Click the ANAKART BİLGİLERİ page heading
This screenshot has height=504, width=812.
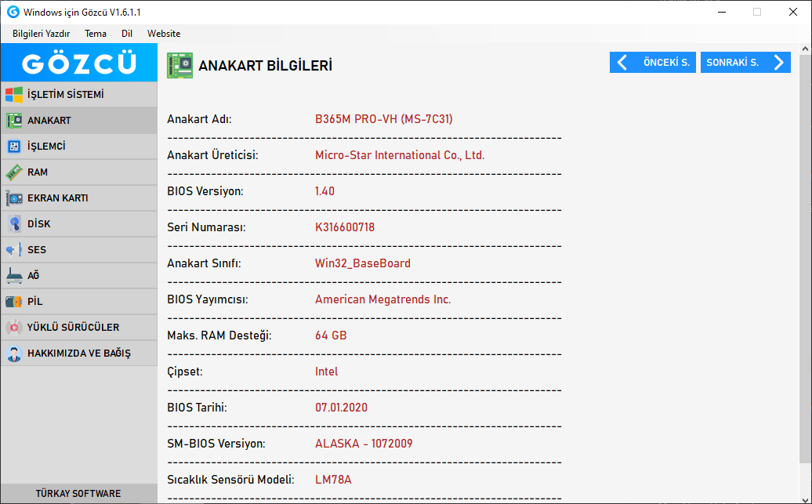click(265, 66)
